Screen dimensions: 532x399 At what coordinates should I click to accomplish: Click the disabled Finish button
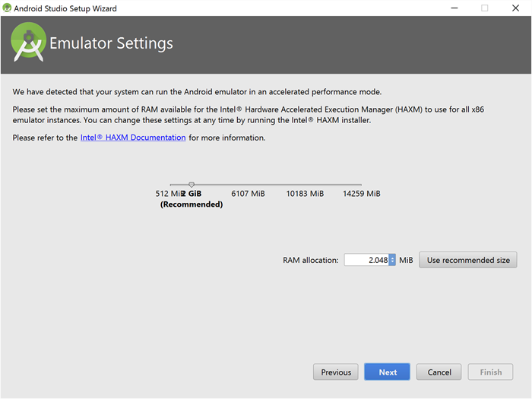pyautogui.click(x=490, y=372)
